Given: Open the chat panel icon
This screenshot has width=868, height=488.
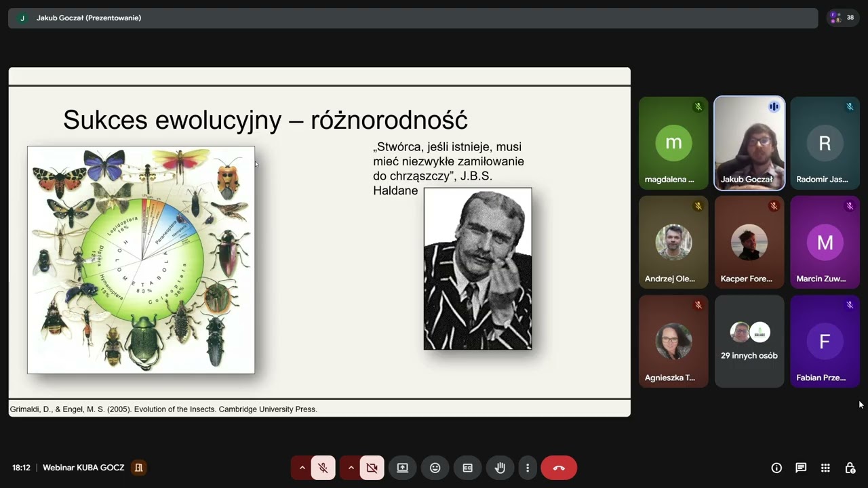Looking at the screenshot, I should click(x=801, y=468).
